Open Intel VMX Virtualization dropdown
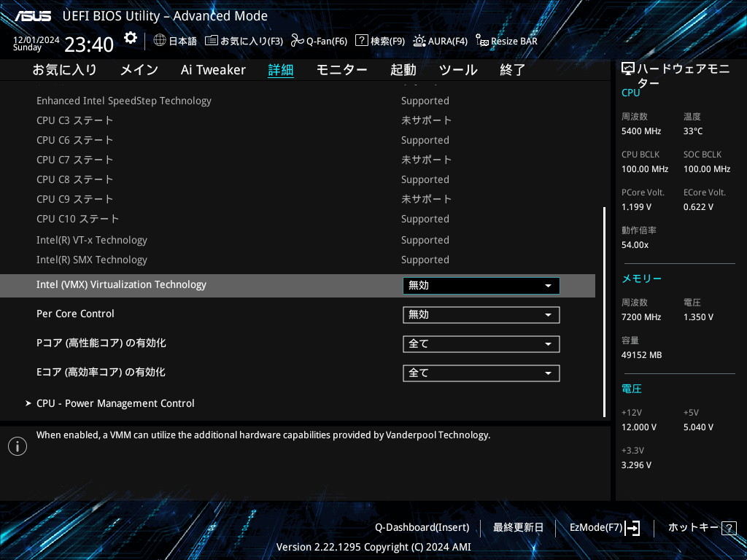This screenshot has width=747, height=560. [481, 286]
